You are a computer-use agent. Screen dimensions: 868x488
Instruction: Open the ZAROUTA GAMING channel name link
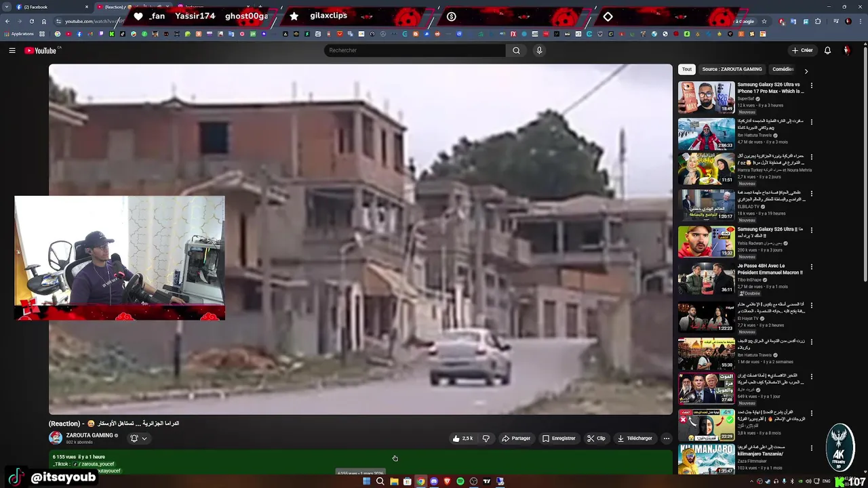(x=90, y=435)
